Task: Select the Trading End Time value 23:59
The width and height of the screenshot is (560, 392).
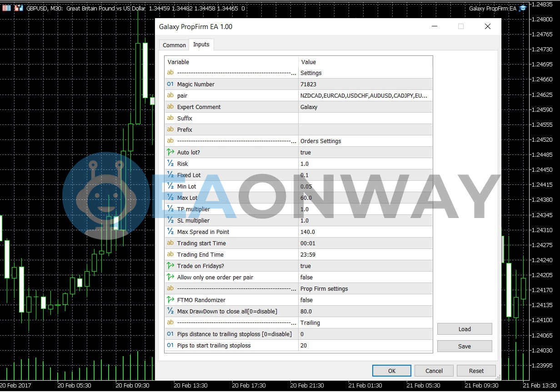Action: tap(365, 254)
